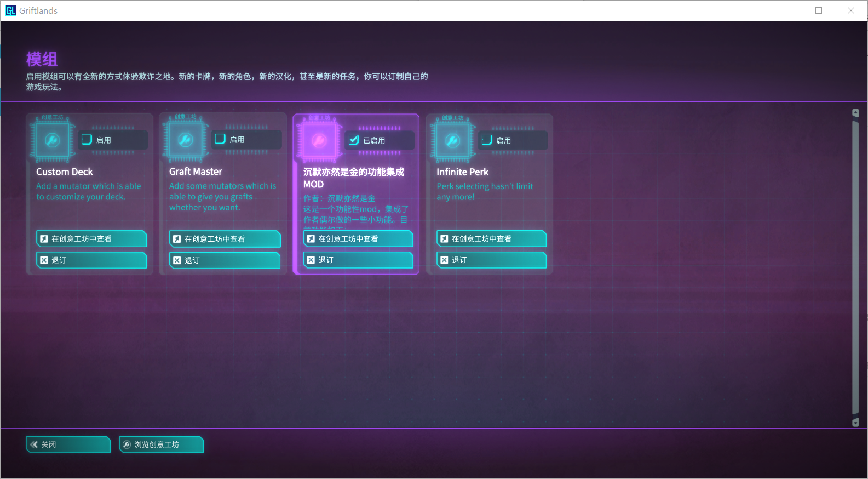The width and height of the screenshot is (868, 479).
Task: Click the wrench icon on 浏览创意工坊
Action: (x=127, y=444)
